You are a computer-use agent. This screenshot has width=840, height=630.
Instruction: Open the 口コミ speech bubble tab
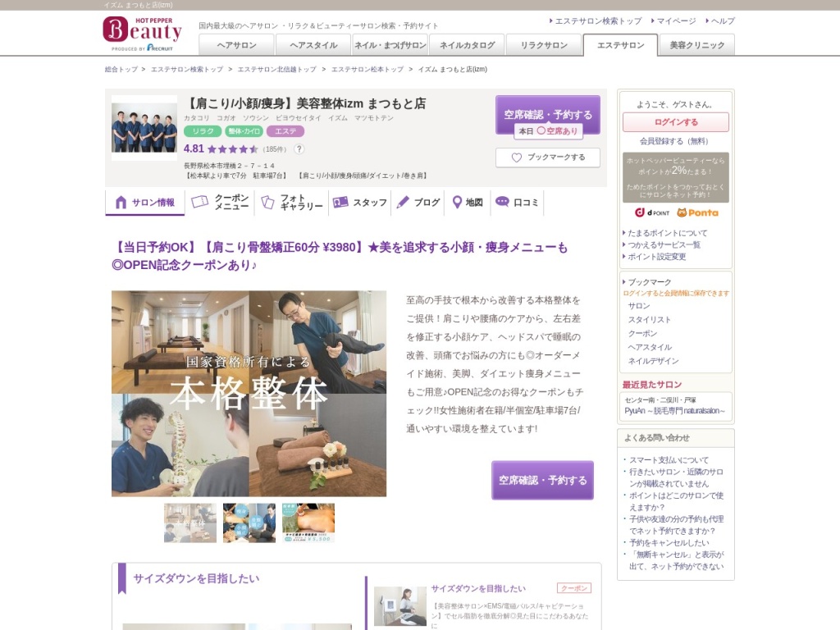click(x=518, y=203)
